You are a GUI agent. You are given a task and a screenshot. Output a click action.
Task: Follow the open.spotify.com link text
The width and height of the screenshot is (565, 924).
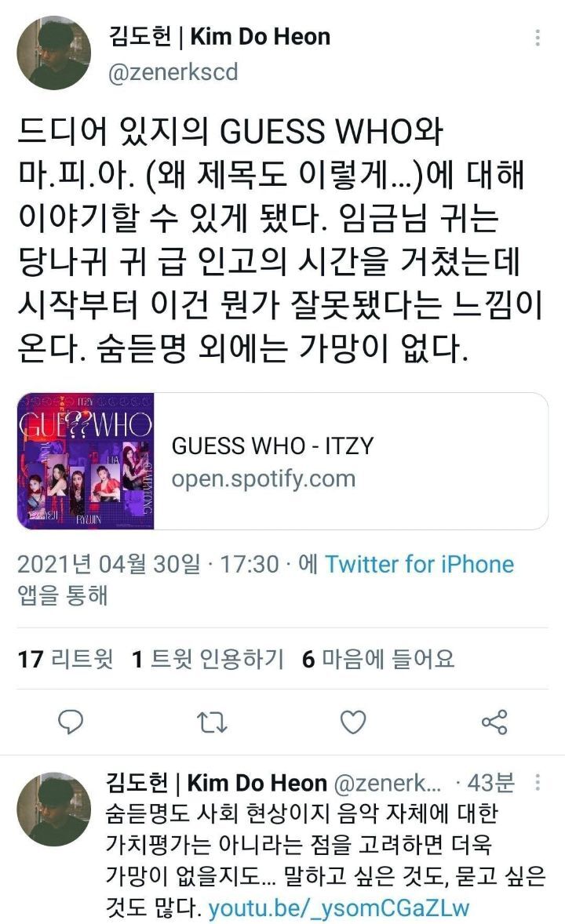click(264, 478)
